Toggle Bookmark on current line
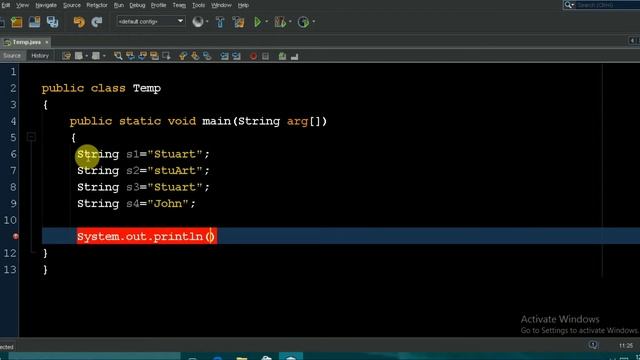Viewport: 640px width, 360px height. (x=207, y=56)
